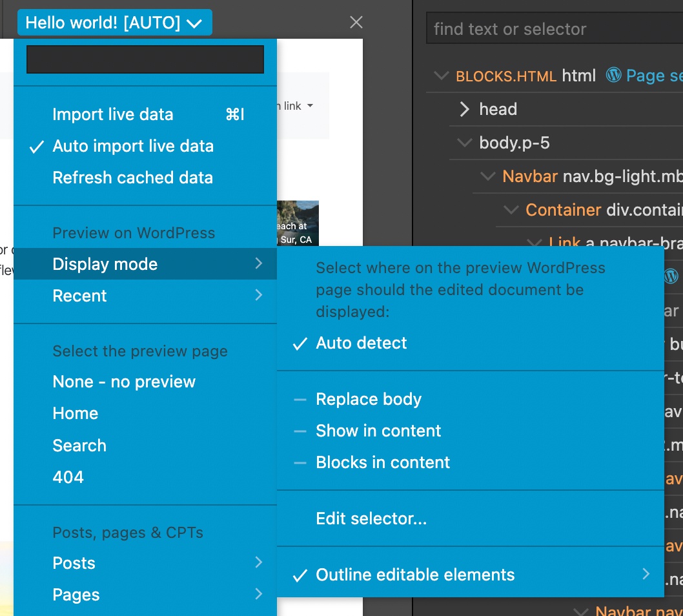Viewport: 683px width, 616px height.
Task: Open the Recent submenu
Action: (x=145, y=296)
